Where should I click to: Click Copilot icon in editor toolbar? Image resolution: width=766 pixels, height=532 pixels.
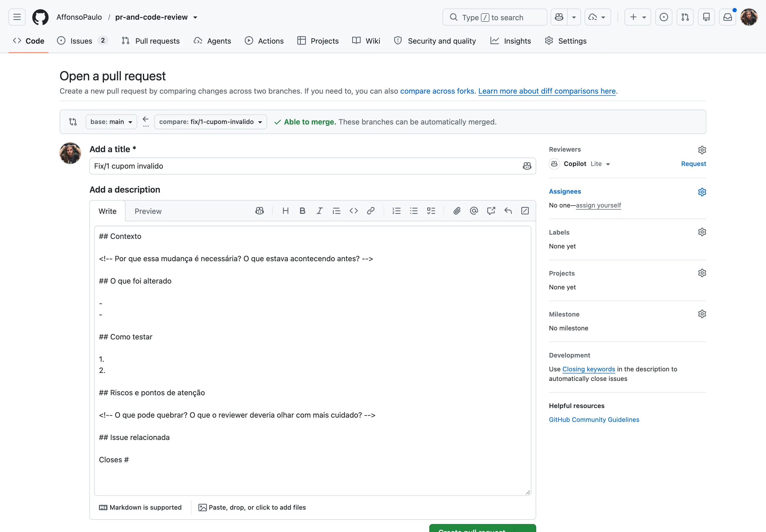tap(259, 211)
